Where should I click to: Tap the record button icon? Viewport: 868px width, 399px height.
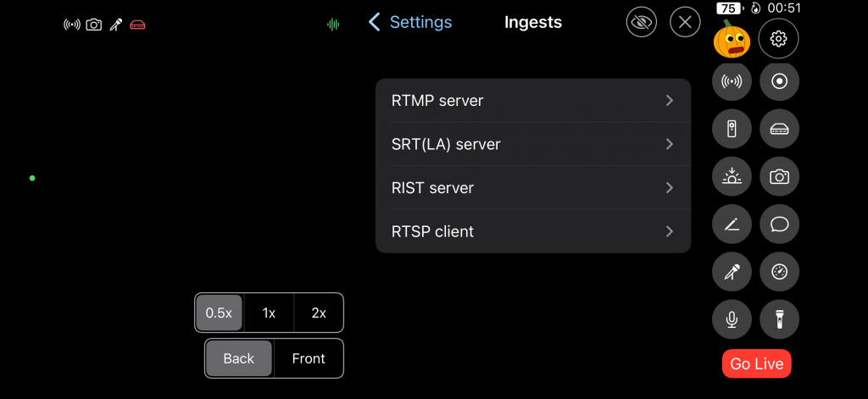tap(778, 82)
